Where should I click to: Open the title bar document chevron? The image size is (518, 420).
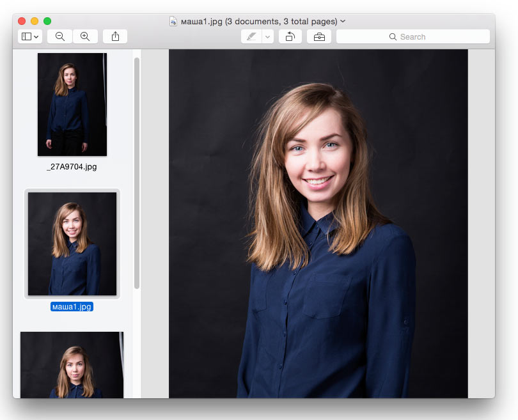pyautogui.click(x=343, y=21)
